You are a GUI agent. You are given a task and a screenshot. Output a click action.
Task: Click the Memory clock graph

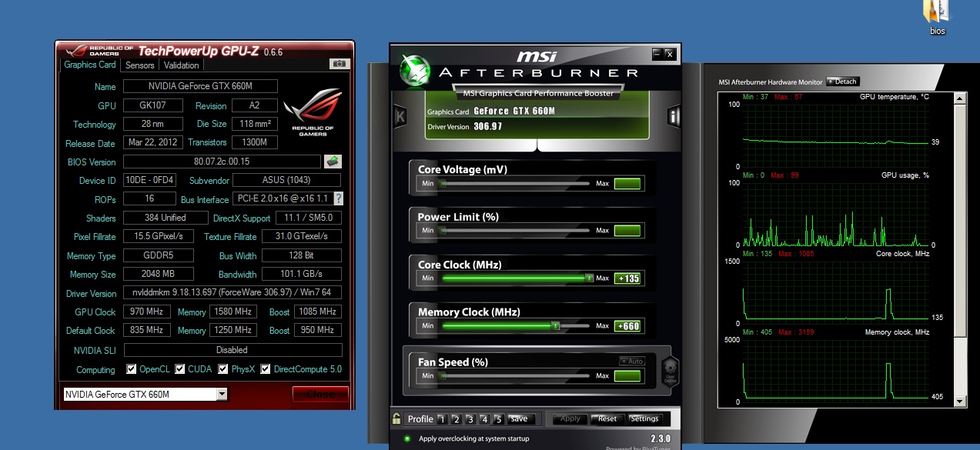point(836,370)
